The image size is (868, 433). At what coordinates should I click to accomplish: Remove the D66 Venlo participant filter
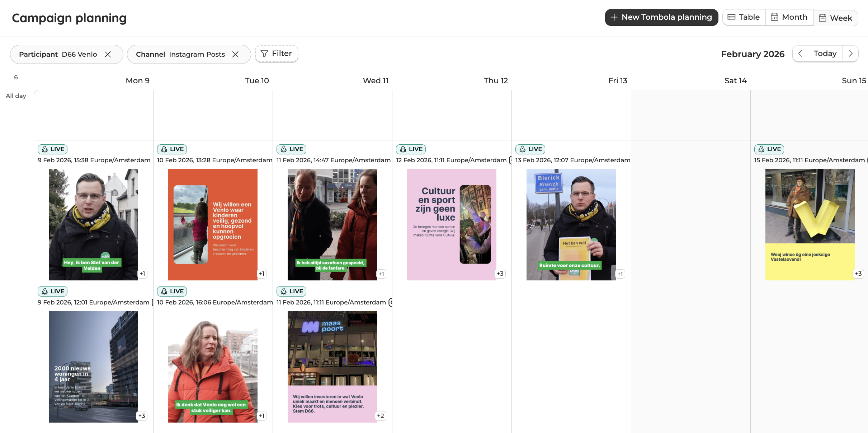[108, 54]
